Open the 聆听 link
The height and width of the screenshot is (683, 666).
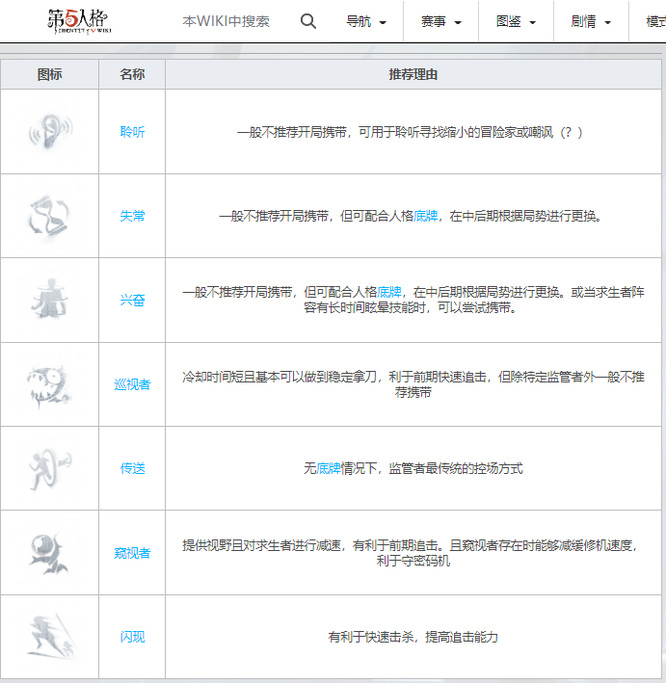point(132,132)
